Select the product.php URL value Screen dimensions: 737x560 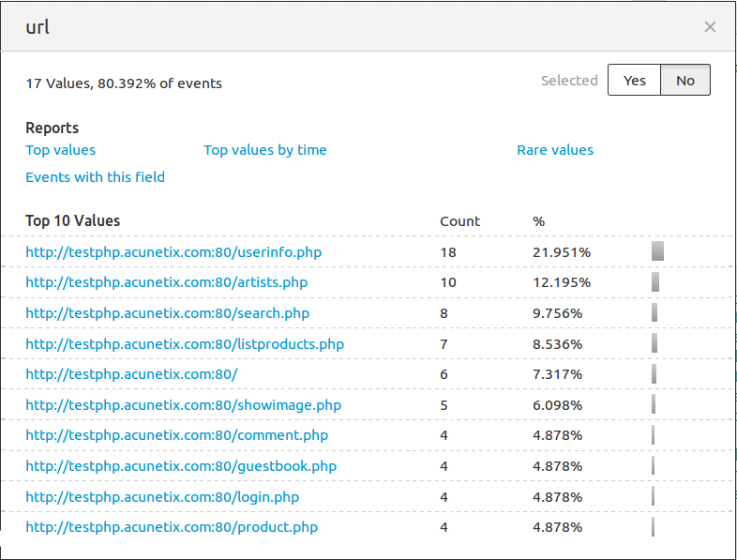tap(172, 527)
